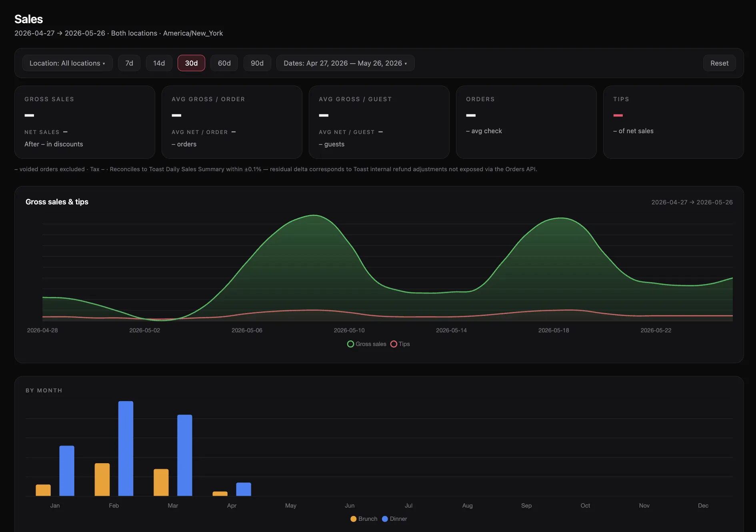Click the chart date range text at top right
Viewport: 756px width, 532px height.
click(692, 202)
